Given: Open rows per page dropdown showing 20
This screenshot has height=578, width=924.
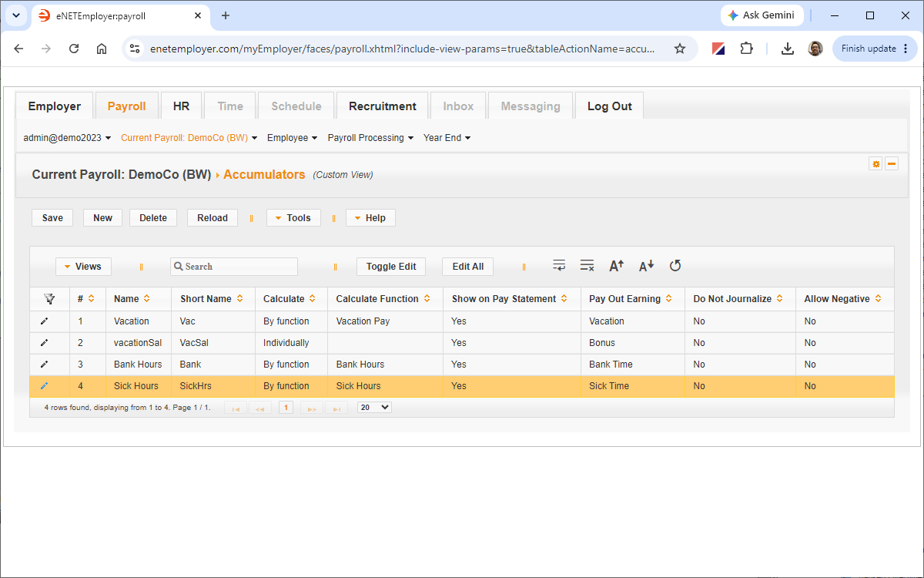Looking at the screenshot, I should [x=374, y=407].
